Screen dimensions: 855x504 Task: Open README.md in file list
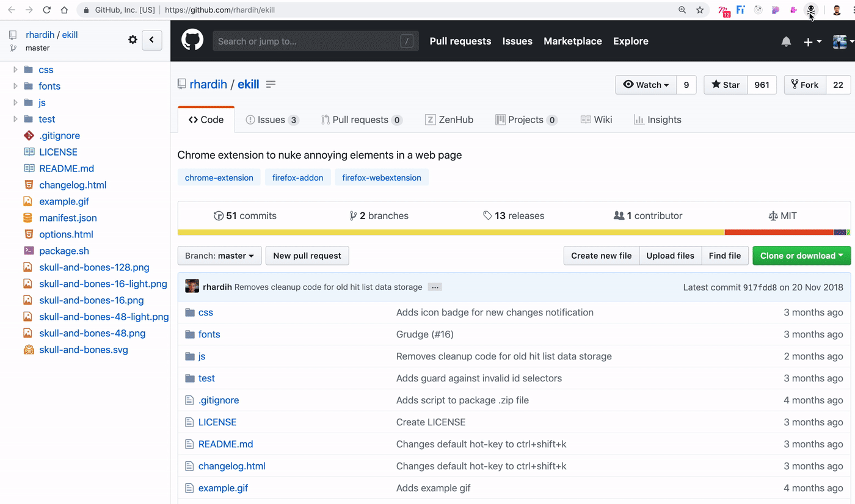click(x=225, y=444)
